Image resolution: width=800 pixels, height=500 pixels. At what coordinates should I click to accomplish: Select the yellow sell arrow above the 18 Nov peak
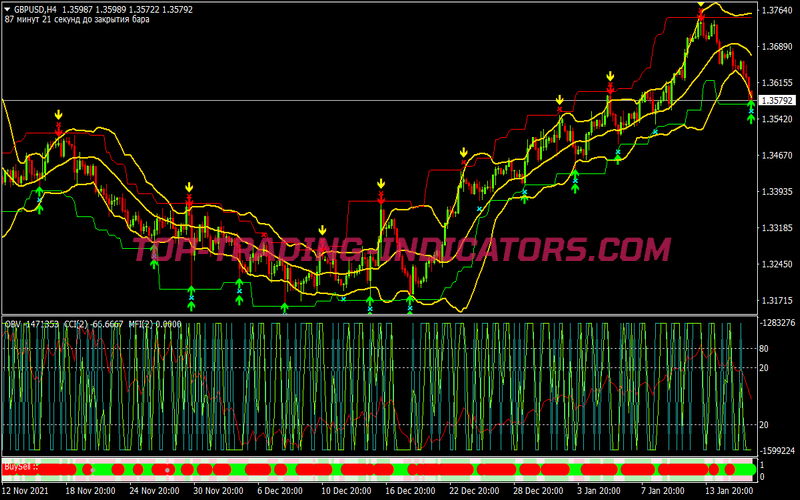point(59,114)
